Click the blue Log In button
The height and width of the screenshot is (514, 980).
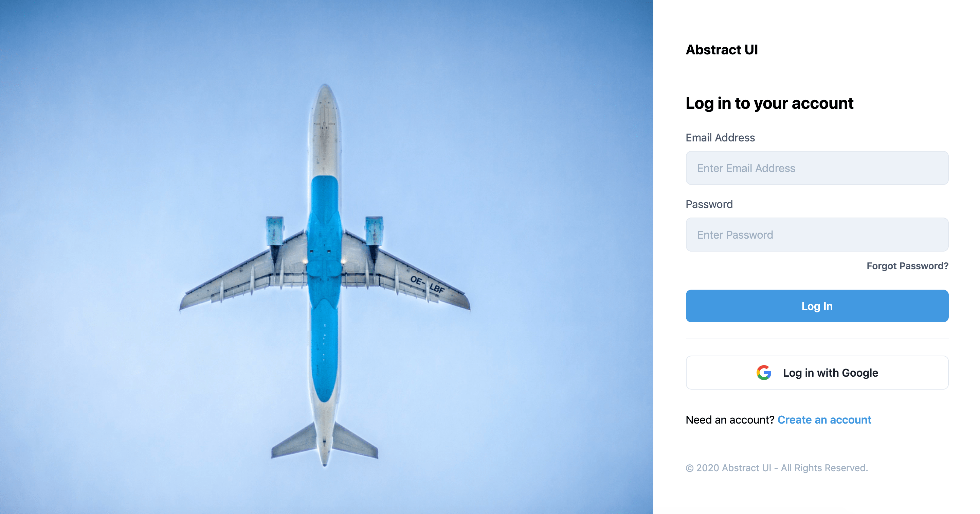click(x=817, y=306)
